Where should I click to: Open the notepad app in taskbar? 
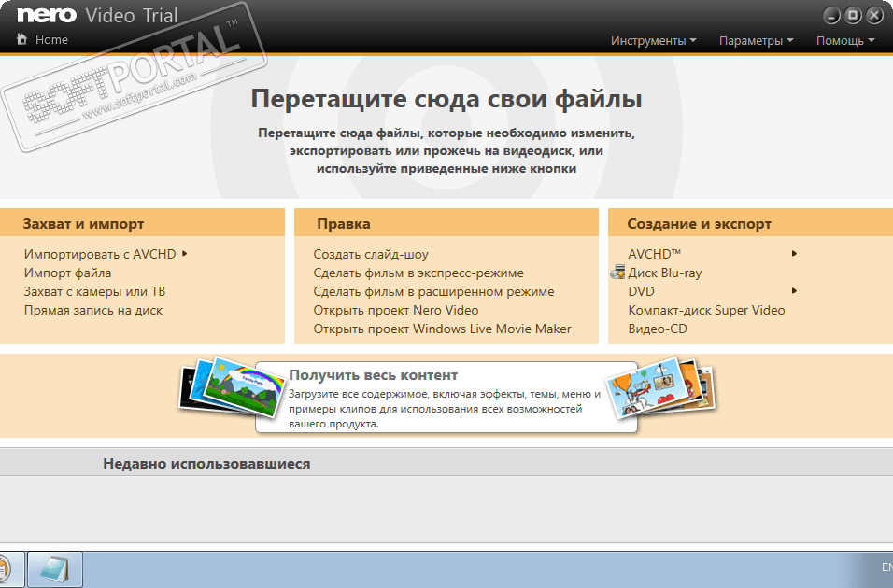click(55, 569)
